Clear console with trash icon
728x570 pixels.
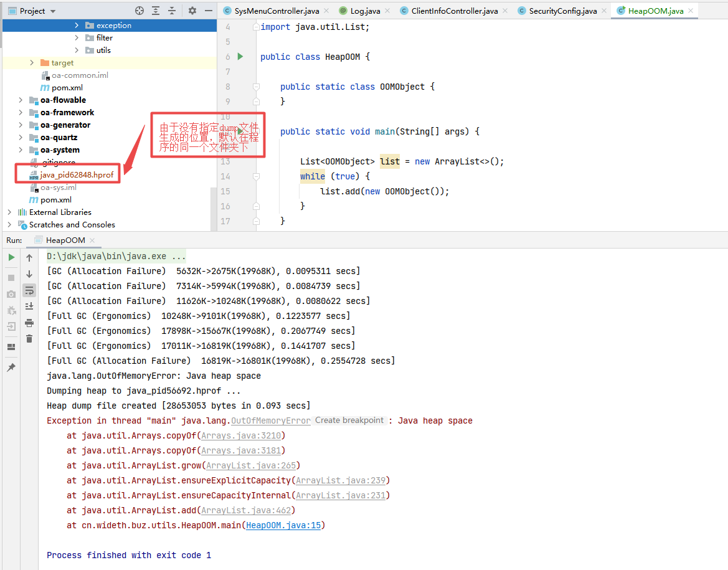29,339
